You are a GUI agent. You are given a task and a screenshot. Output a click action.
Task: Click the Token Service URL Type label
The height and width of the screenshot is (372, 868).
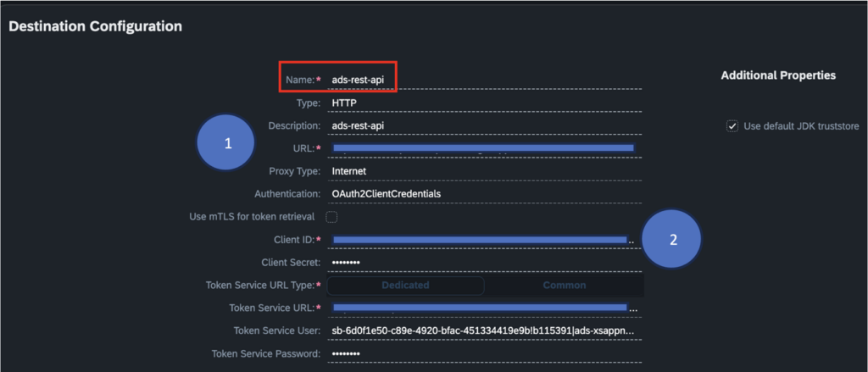click(260, 286)
